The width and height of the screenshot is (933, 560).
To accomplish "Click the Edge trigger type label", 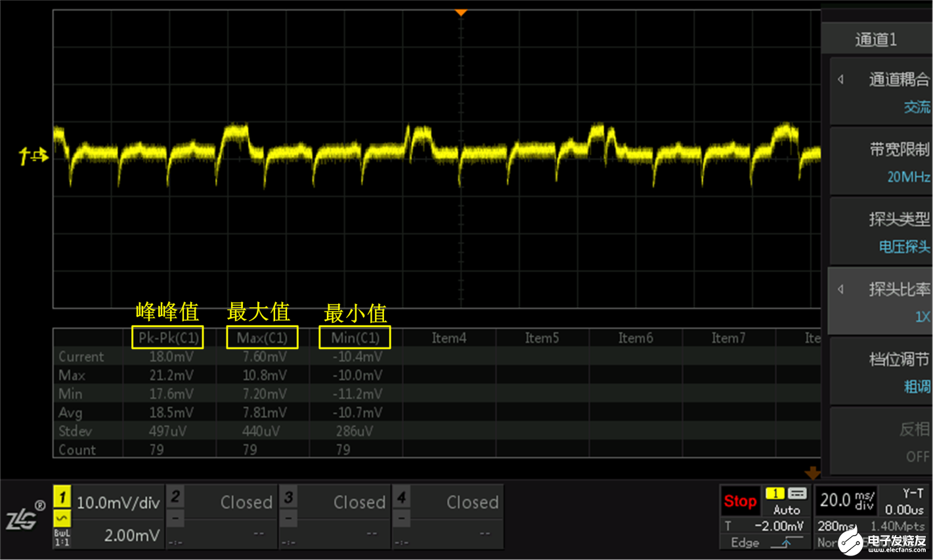I will point(745,542).
